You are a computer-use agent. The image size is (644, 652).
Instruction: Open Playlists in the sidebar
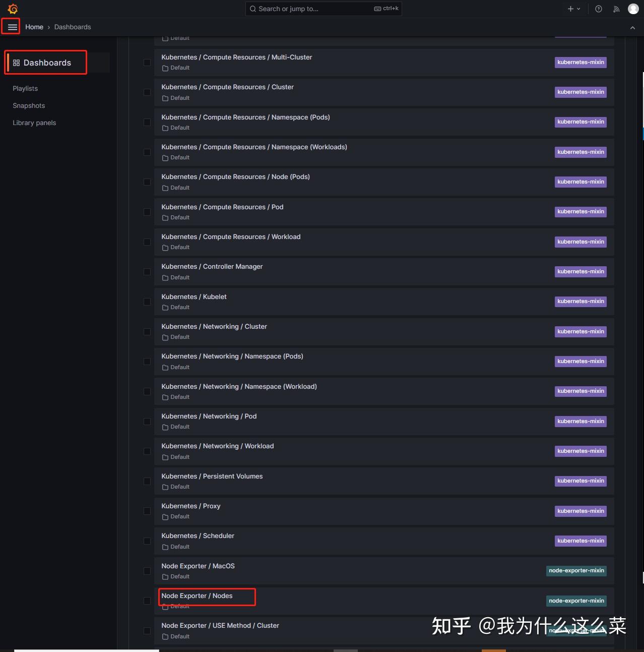pyautogui.click(x=25, y=89)
